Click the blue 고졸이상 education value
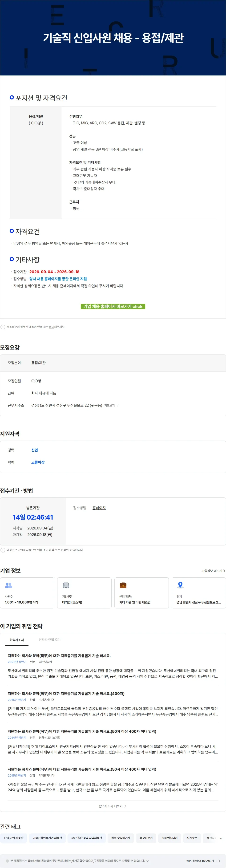This screenshot has width=226, height=868. click(x=38, y=462)
